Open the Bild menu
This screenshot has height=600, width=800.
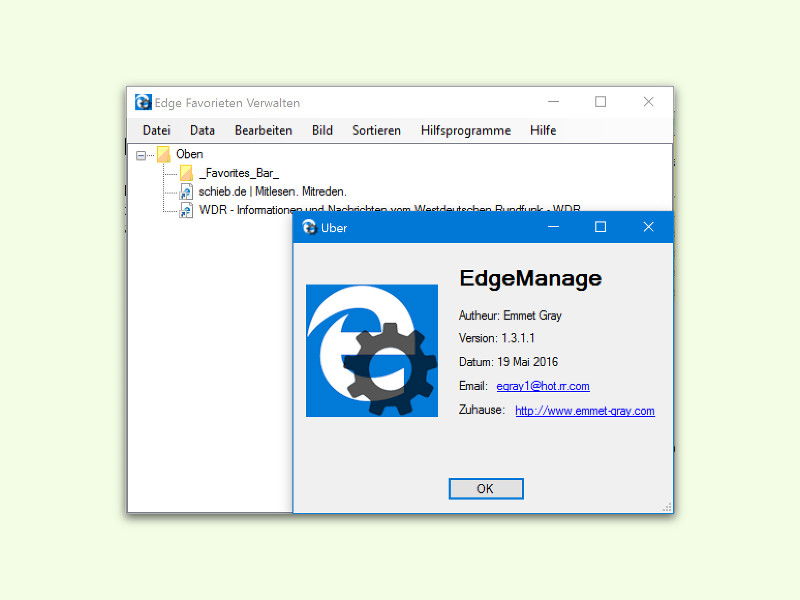(322, 131)
